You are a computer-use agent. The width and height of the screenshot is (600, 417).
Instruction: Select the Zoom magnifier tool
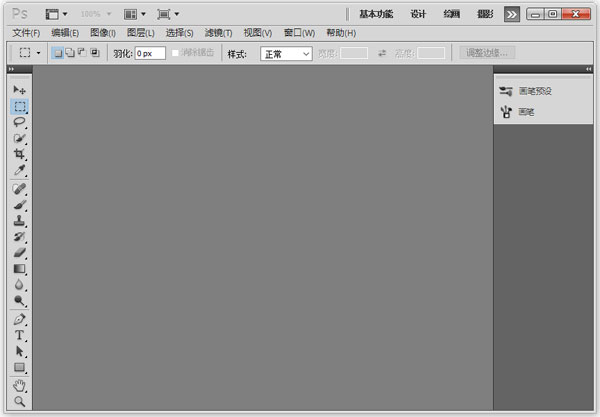point(19,401)
